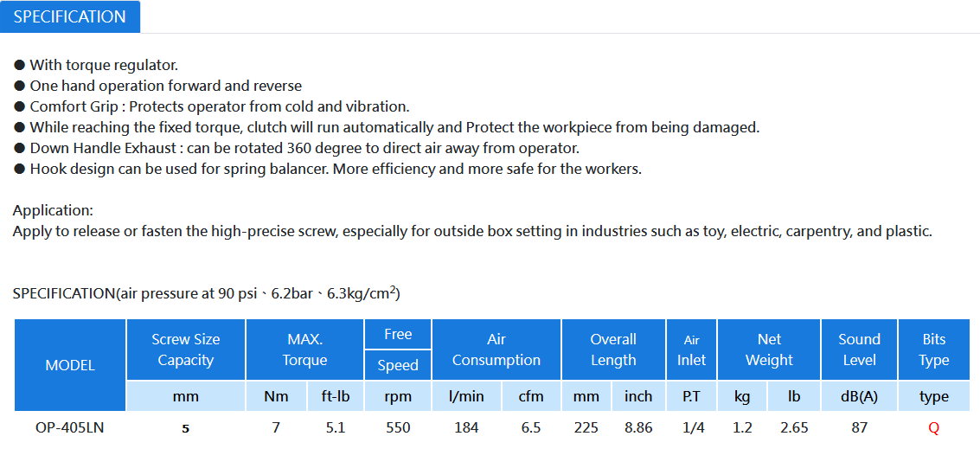Click the 'With torque regulator.' bullet
Viewport: 980px width, 449px height.
pyautogui.click(x=96, y=64)
